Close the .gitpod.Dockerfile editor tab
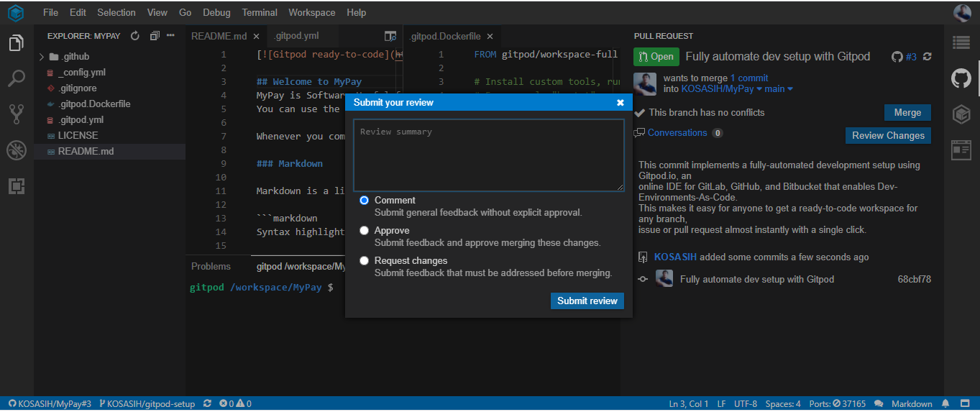The image size is (980, 412). [490, 36]
